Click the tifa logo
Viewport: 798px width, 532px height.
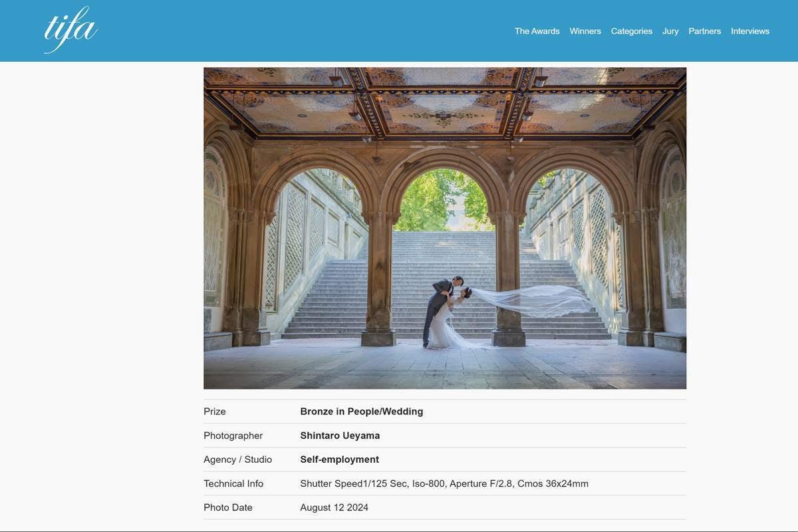tap(70, 31)
